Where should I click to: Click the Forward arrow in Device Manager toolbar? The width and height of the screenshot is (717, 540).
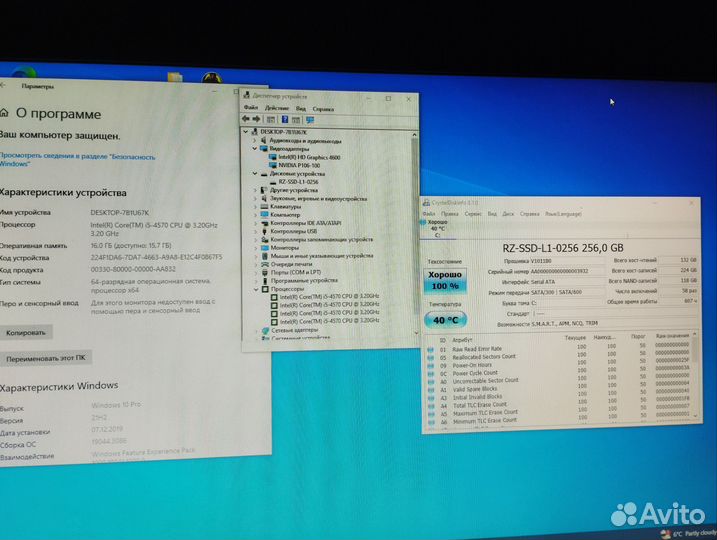coord(257,119)
